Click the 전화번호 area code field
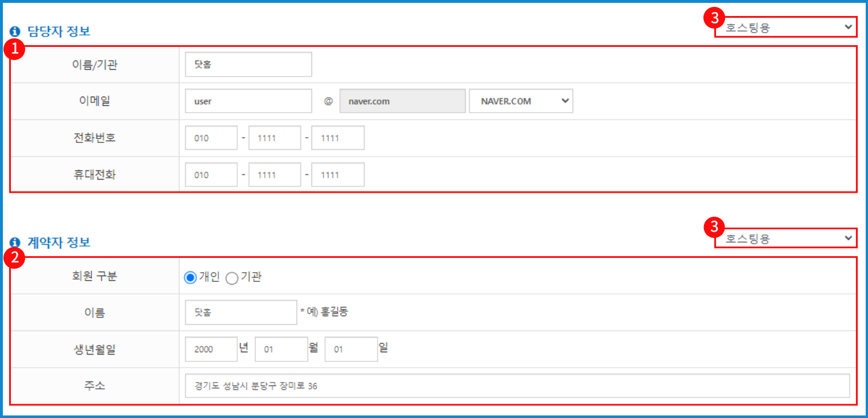This screenshot has width=868, height=418. pos(211,138)
